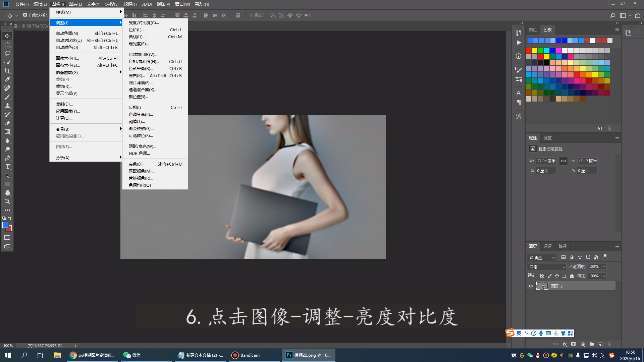Open the Character panel 'A' icon
The height and width of the screenshot is (362, 644).
(x=518, y=93)
